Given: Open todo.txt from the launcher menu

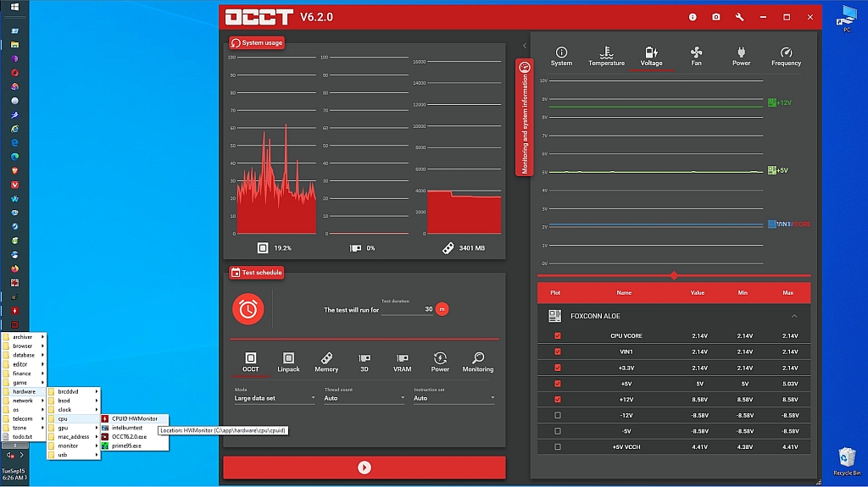Looking at the screenshot, I should tap(23, 437).
